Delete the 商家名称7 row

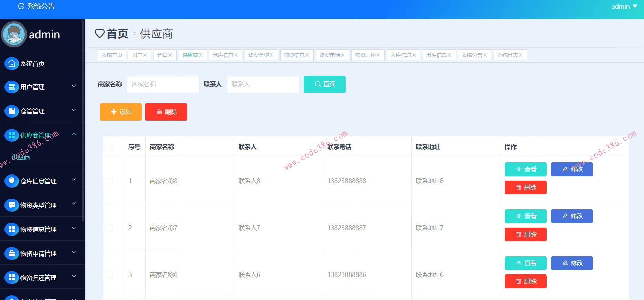tap(526, 234)
